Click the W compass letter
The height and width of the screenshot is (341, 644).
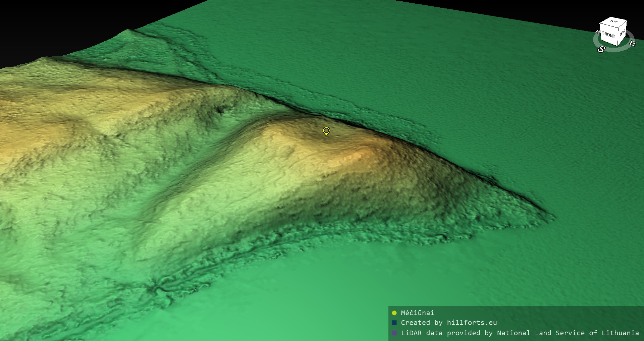(597, 32)
